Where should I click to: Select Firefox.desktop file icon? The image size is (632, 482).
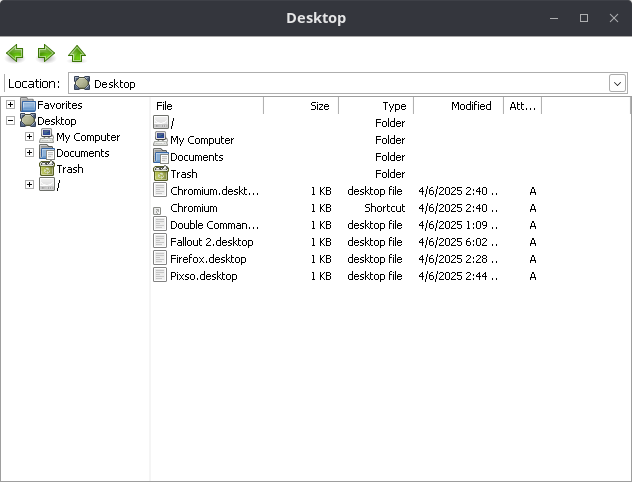(160, 258)
